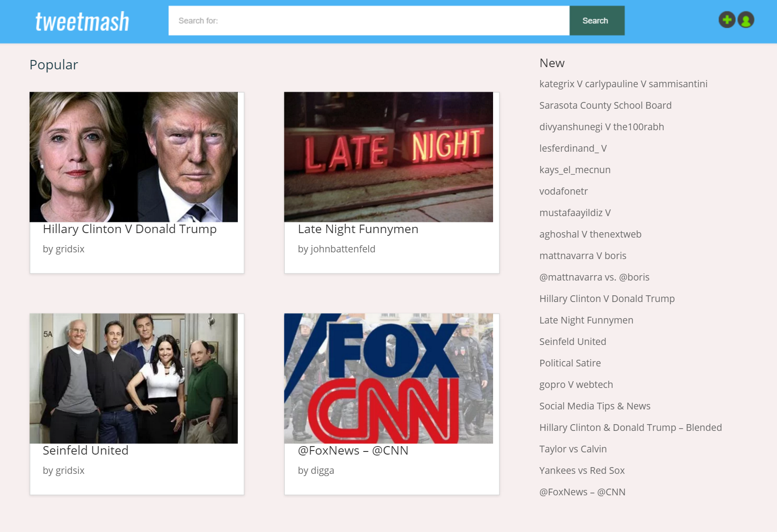This screenshot has width=777, height=532.
Task: Open gopro V webtech link
Action: click(576, 385)
